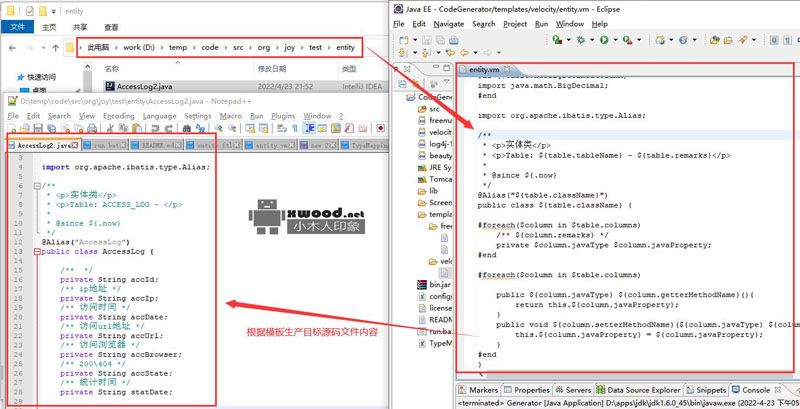Click Eclipse Last Edit Location icon

(x=450, y=53)
